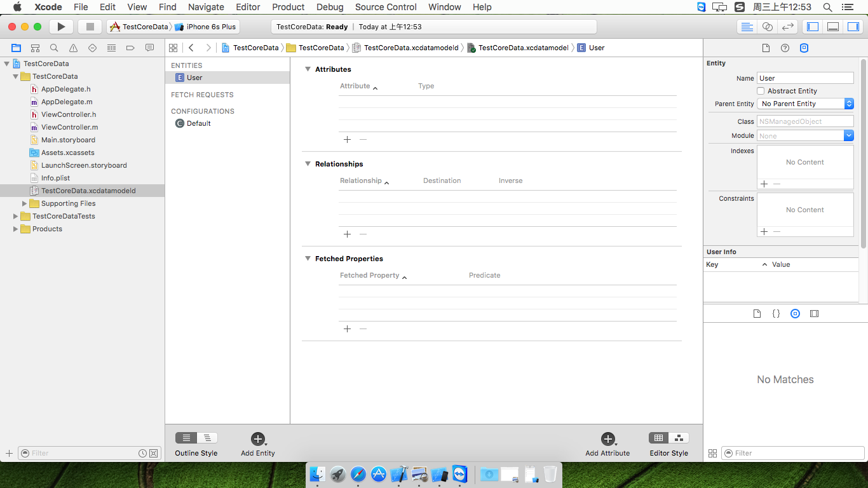Open the Breakpoint navigator icon
This screenshot has height=488, width=868.
pyautogui.click(x=130, y=48)
